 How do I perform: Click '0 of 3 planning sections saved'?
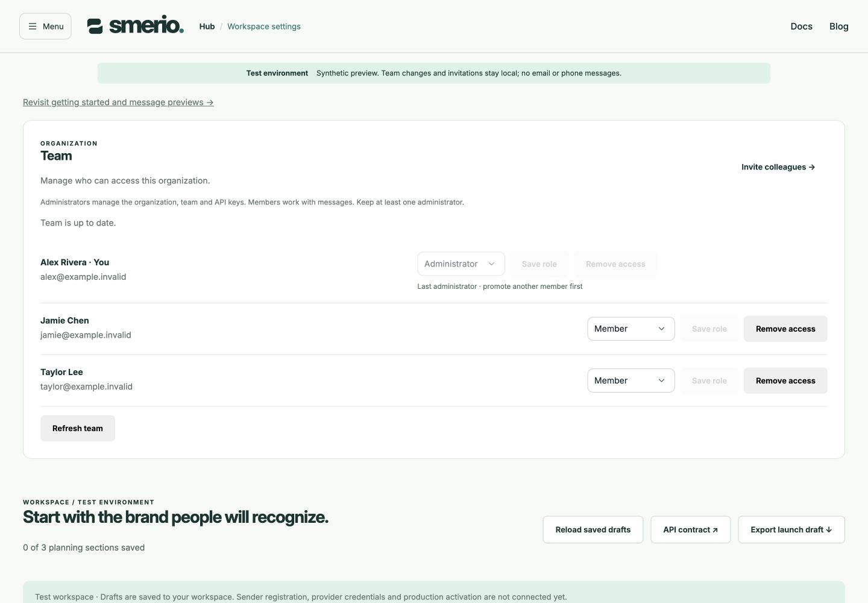pos(84,548)
